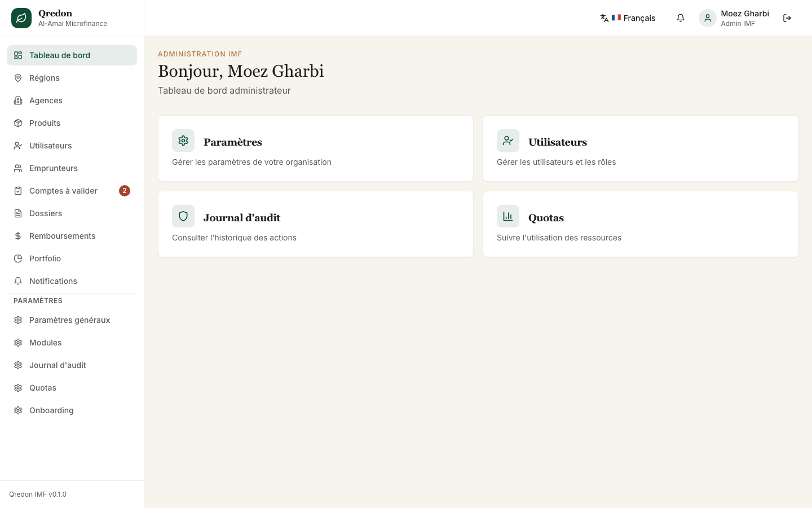Click the gear icon on Paramètres card
Viewport: 812px width, 508px height.
pyautogui.click(x=183, y=141)
